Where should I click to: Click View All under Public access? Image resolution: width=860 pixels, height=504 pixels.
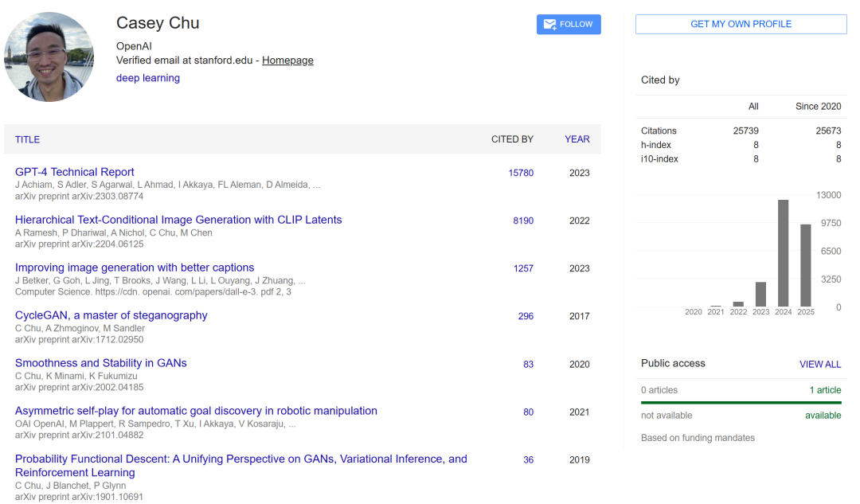click(x=820, y=365)
